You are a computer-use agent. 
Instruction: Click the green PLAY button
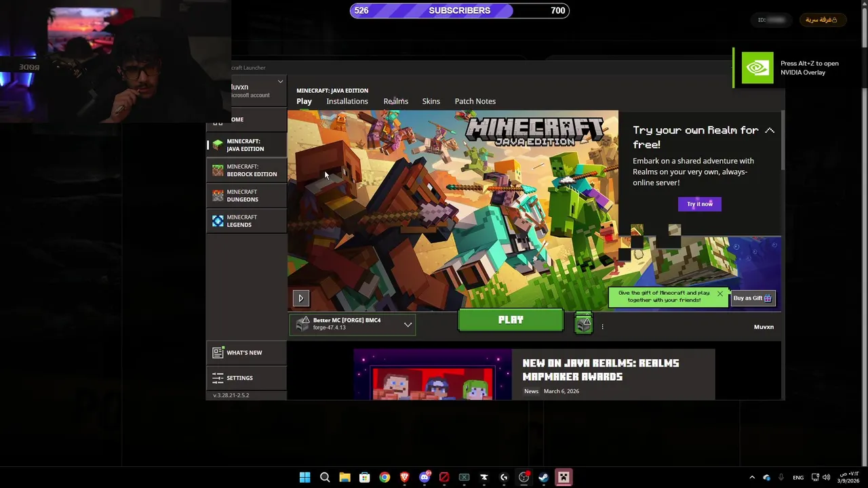coord(511,320)
